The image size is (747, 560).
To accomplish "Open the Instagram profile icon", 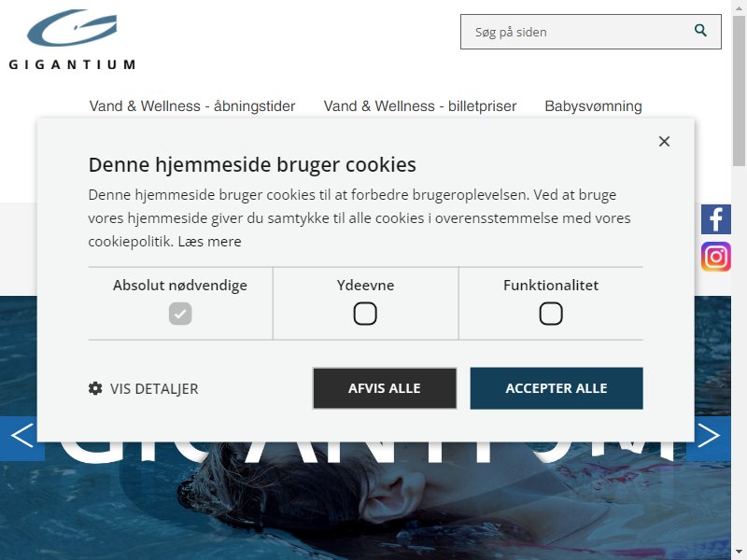I will (715, 257).
